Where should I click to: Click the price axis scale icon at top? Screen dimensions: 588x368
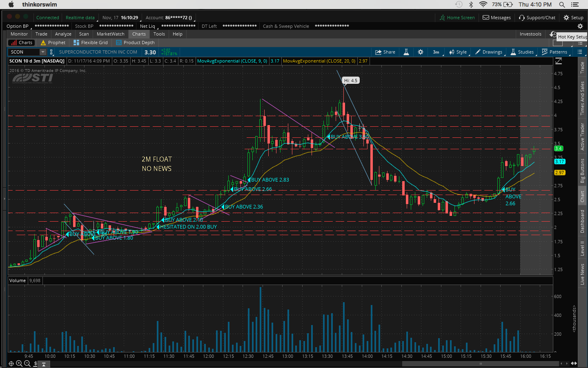pos(558,61)
